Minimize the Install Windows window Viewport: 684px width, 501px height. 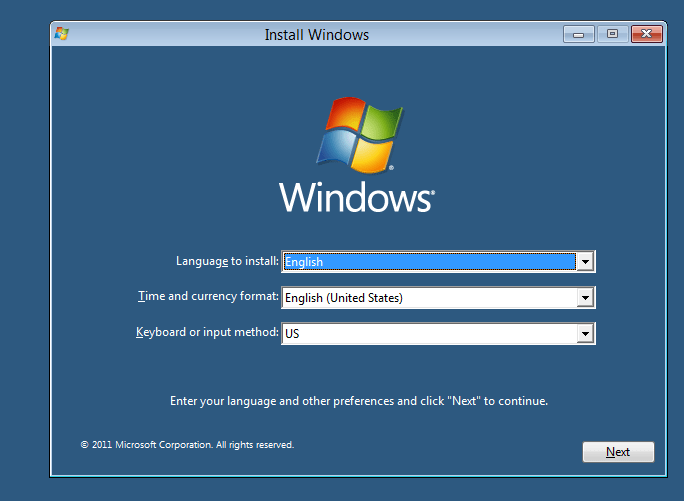[578, 34]
